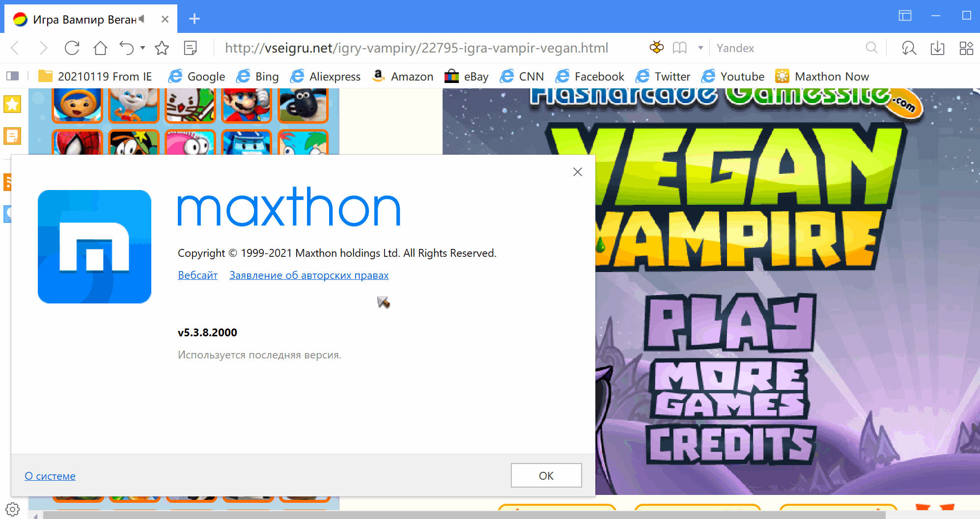Screen dimensions: 980x519
Task: Select the Игра Вампир Веган tab
Action: coord(84,20)
